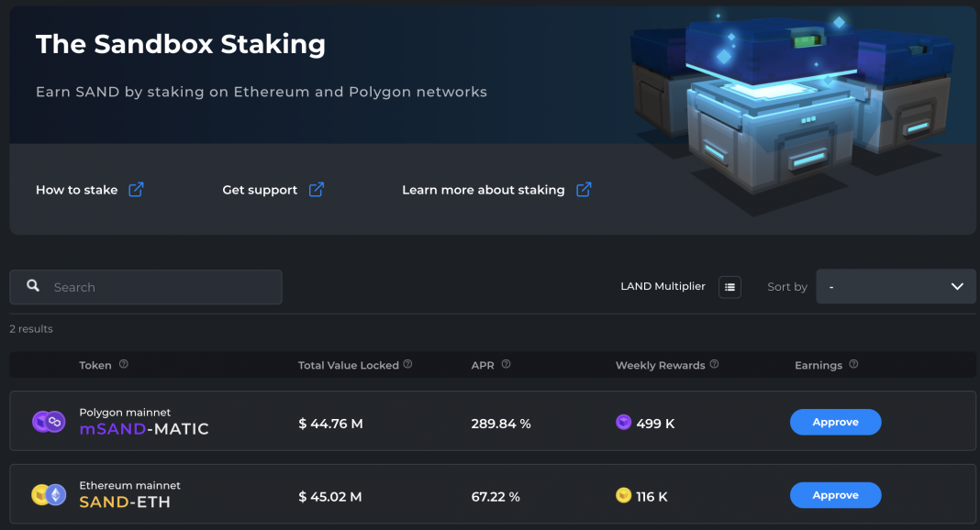
Task: Click the Earnings help icon
Action: (853, 364)
